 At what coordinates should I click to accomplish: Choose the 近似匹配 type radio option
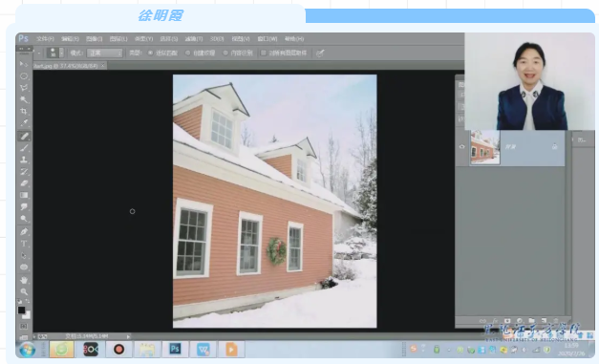click(150, 54)
